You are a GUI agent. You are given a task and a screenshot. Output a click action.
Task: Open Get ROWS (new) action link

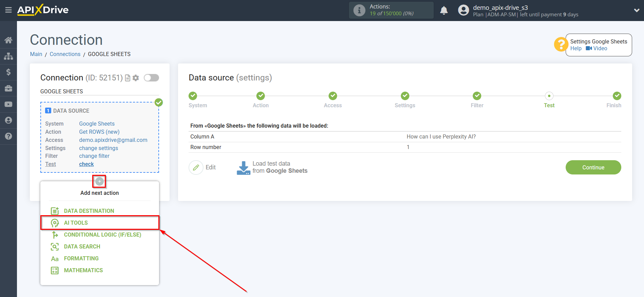(99, 132)
